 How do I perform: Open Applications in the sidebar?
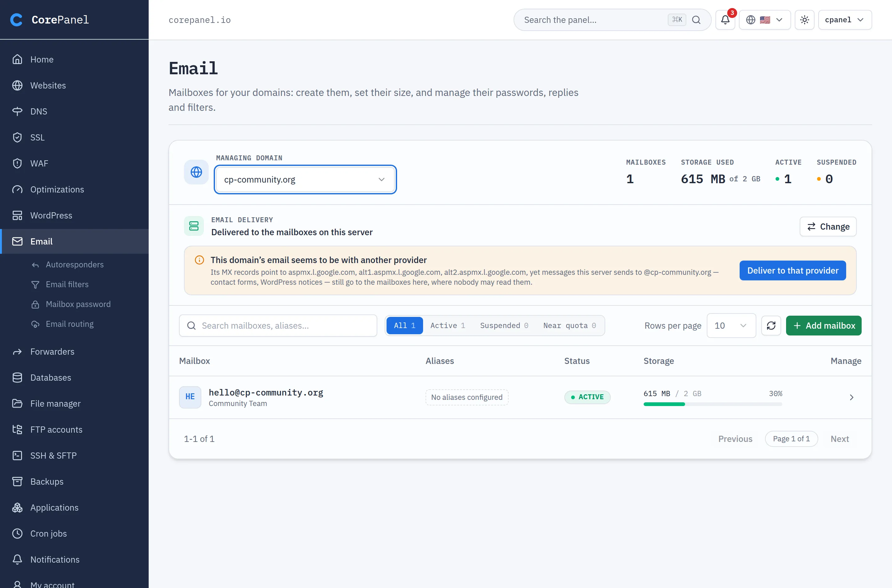pyautogui.click(x=74, y=507)
